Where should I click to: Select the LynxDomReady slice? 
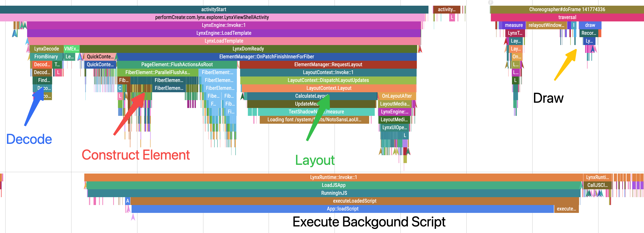point(248,49)
